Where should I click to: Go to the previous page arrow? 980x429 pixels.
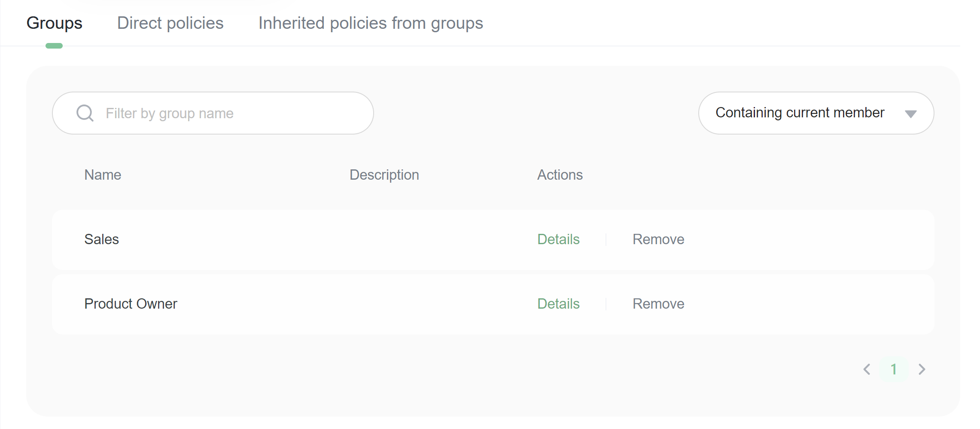[867, 369]
